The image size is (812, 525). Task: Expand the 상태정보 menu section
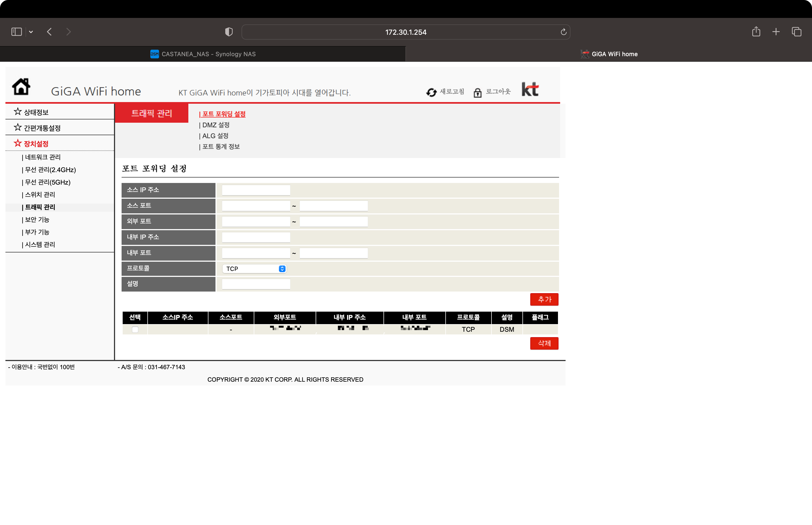tap(36, 112)
